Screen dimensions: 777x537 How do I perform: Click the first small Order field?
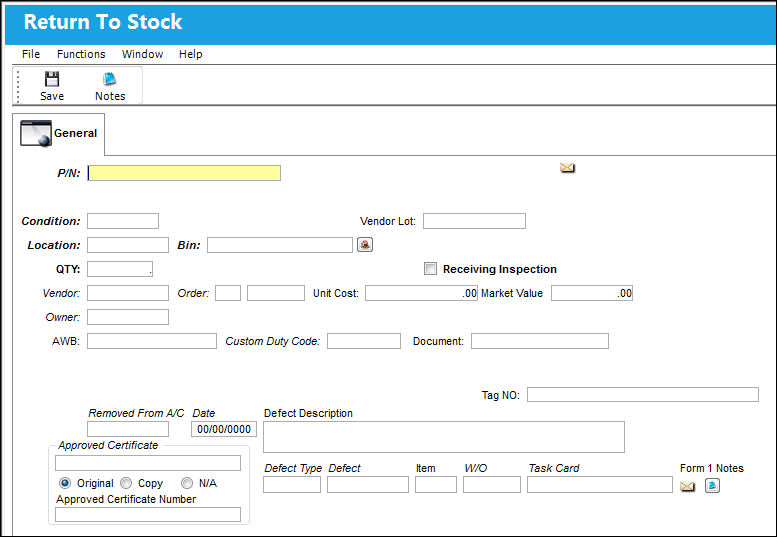228,293
